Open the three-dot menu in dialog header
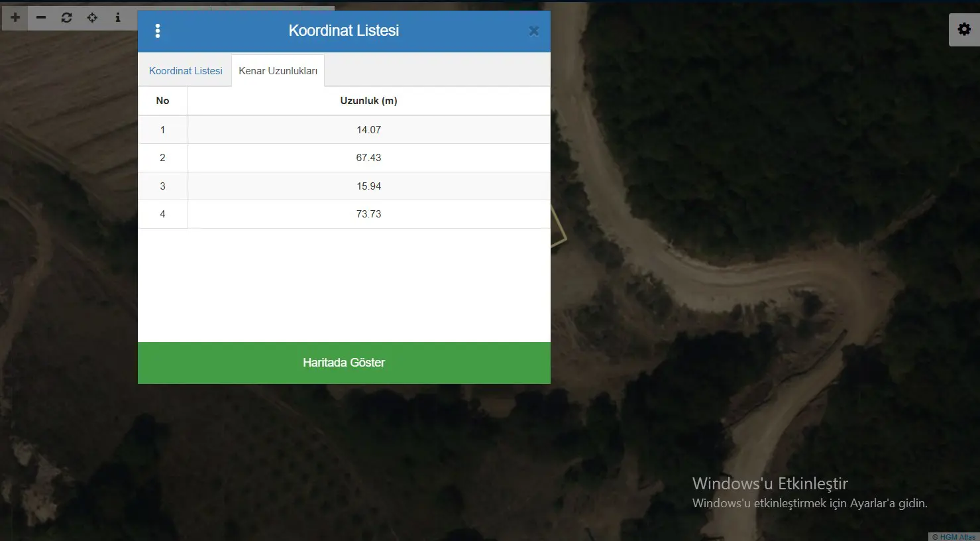Screen dimensions: 980x541 click(158, 30)
